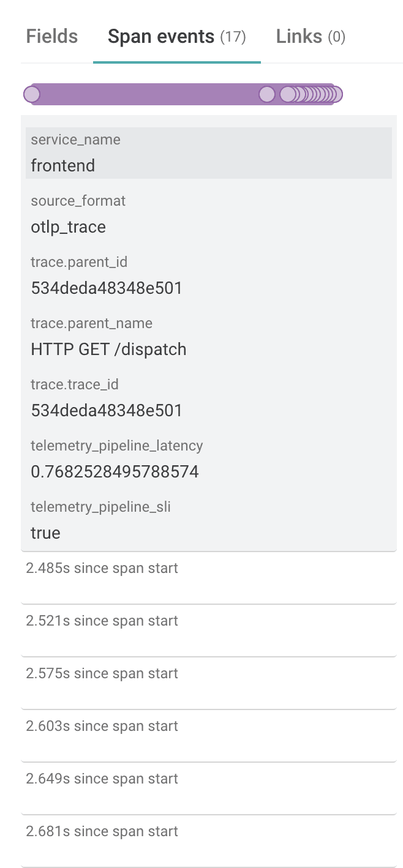403x868 pixels.
Task: Select the Span events tab
Action: [176, 37]
